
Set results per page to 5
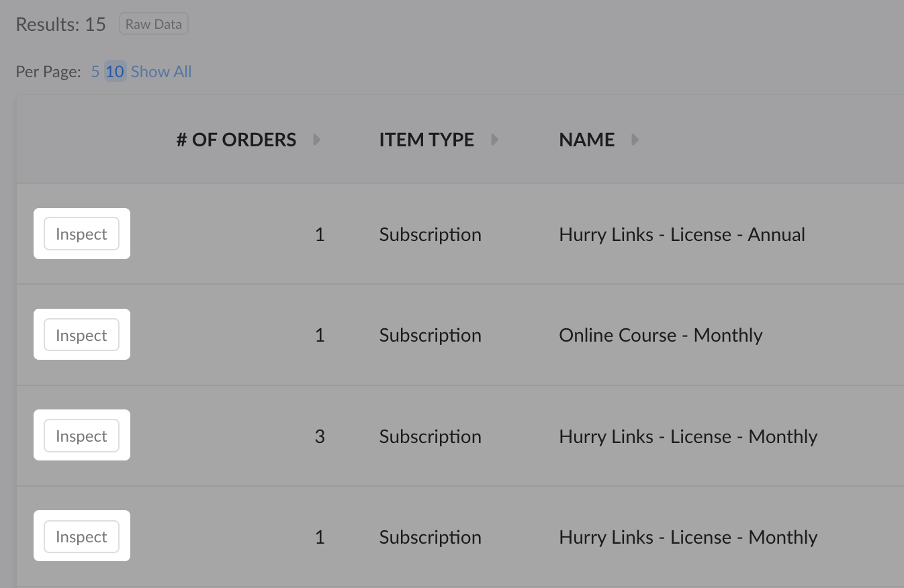[x=95, y=72]
